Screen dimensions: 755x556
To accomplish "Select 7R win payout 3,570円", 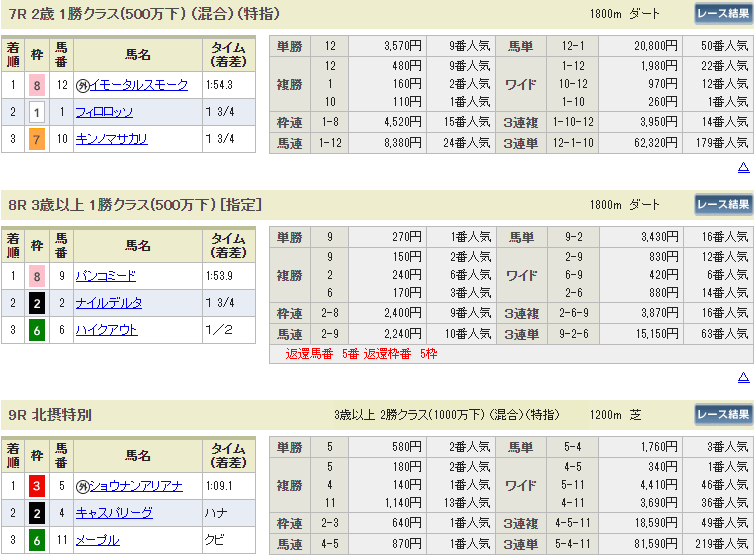I will click(x=403, y=46).
